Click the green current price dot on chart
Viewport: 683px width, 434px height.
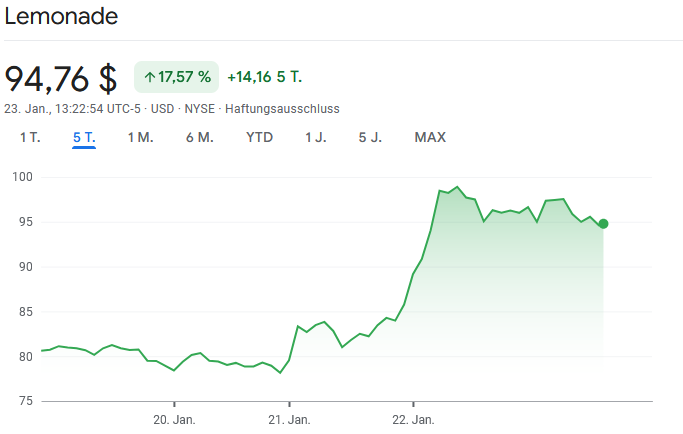coord(603,224)
